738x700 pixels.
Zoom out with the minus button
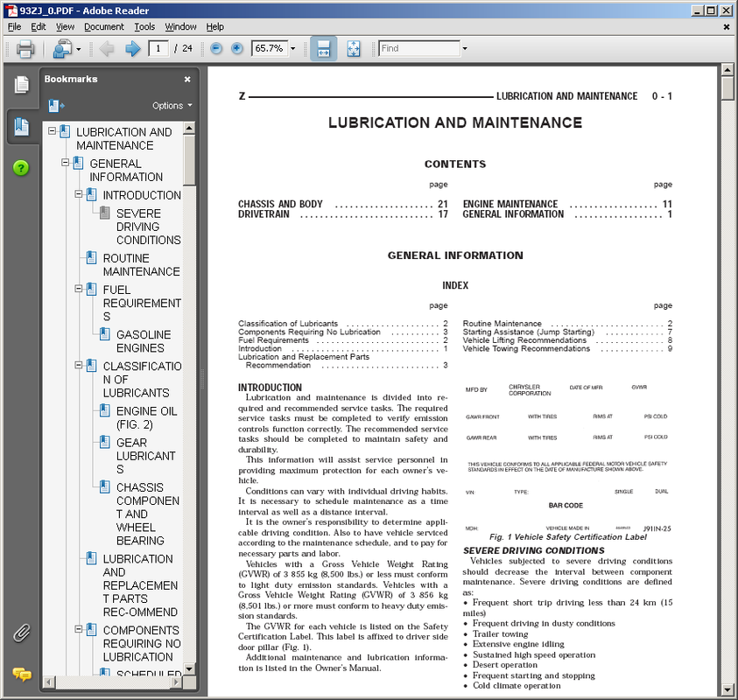click(x=216, y=48)
